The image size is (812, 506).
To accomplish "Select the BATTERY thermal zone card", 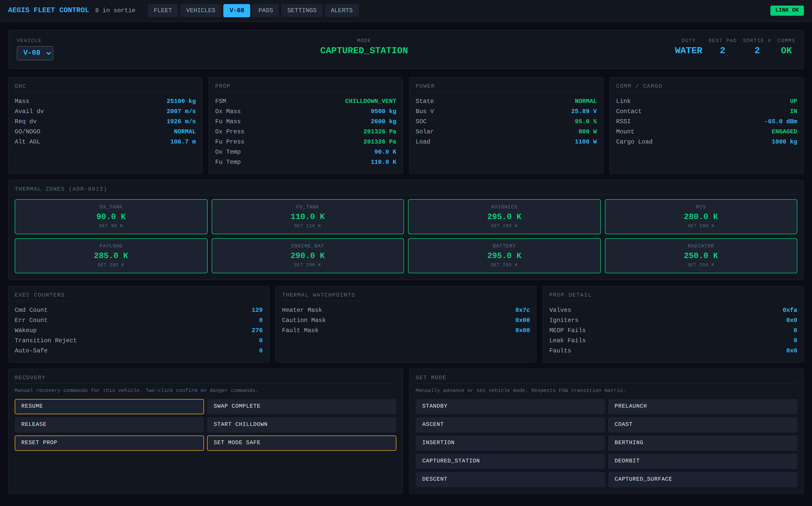I will click(x=504, y=256).
